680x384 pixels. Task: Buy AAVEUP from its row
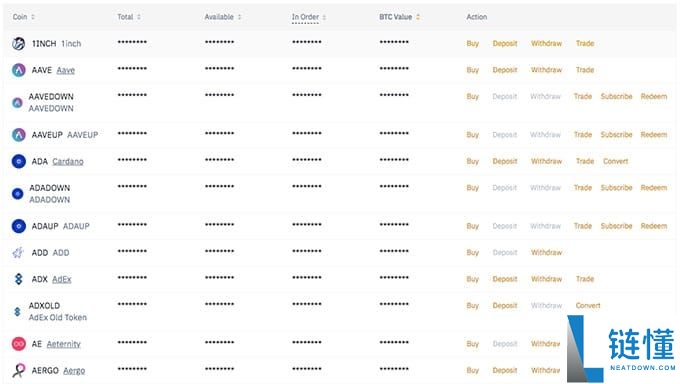(x=472, y=135)
